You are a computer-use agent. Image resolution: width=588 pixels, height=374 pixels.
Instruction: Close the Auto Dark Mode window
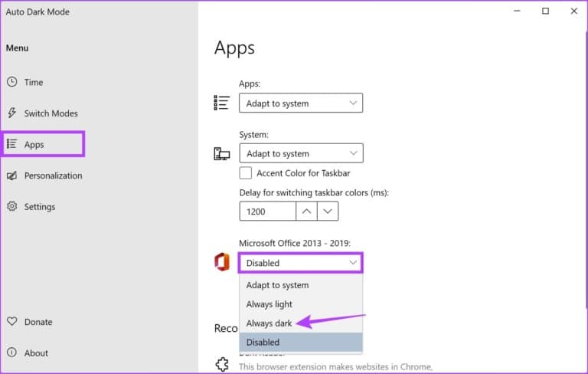point(573,11)
